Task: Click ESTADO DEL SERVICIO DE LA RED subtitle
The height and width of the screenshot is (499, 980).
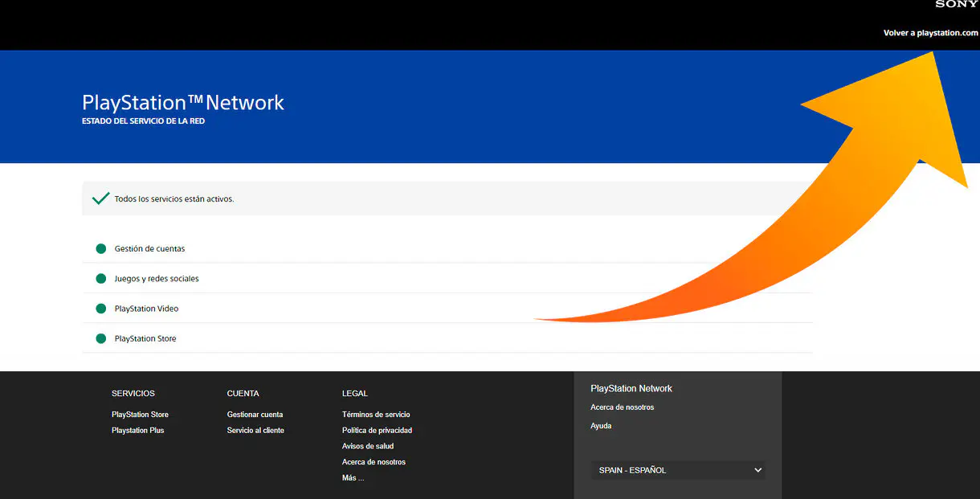Action: tap(143, 121)
